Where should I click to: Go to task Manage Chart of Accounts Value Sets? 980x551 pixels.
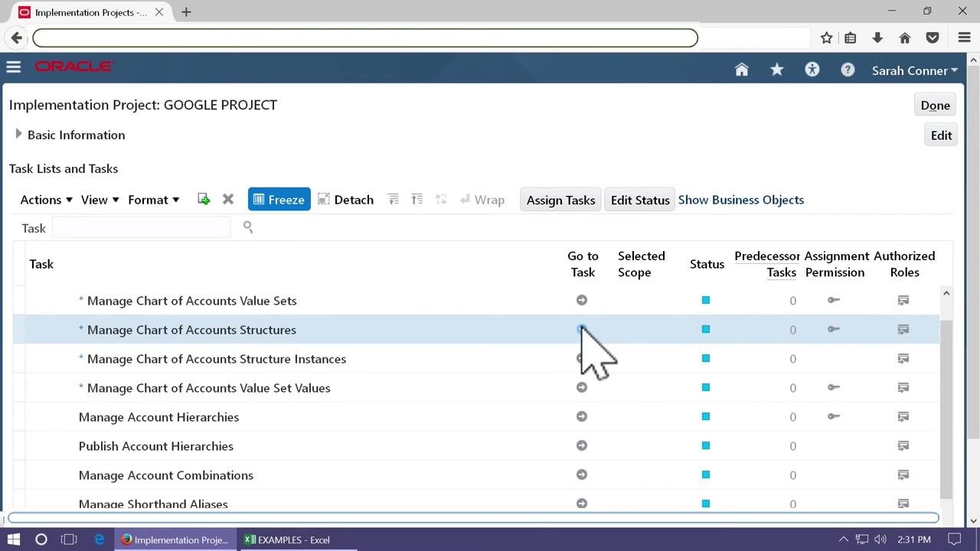[582, 300]
